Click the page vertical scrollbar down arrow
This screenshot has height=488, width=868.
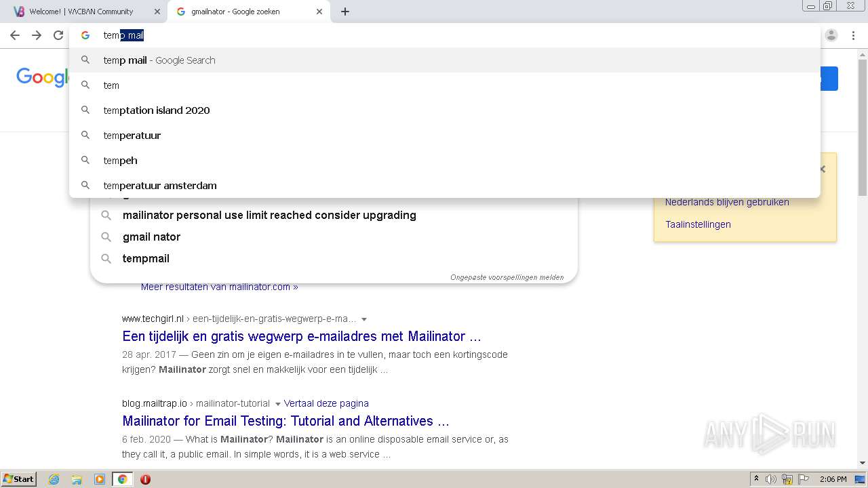pos(863,463)
